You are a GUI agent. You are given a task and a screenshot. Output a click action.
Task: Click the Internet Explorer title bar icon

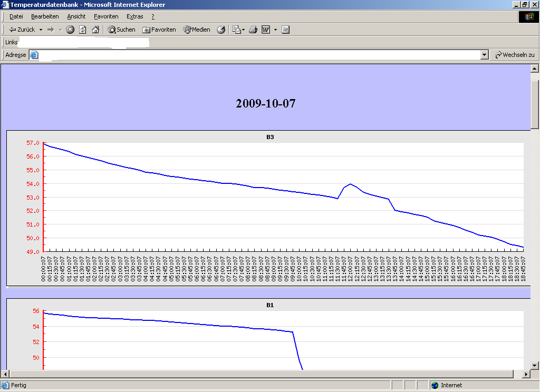4,4
